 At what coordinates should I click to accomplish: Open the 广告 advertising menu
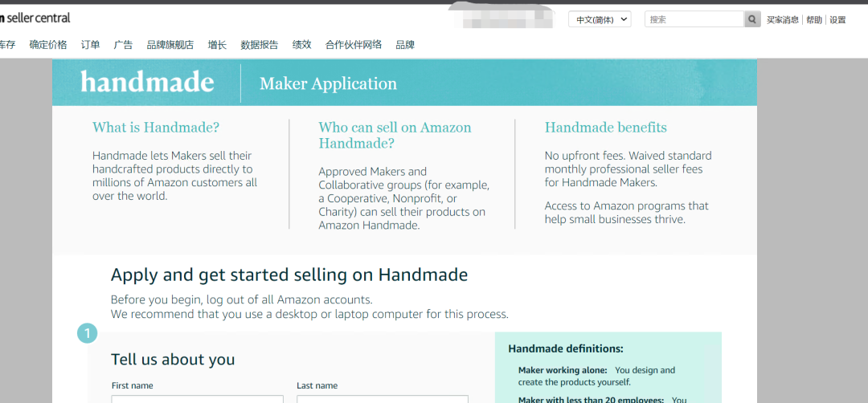123,45
